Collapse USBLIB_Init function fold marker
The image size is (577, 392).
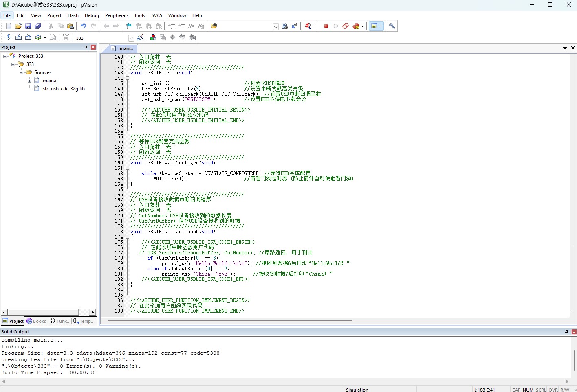127,78
